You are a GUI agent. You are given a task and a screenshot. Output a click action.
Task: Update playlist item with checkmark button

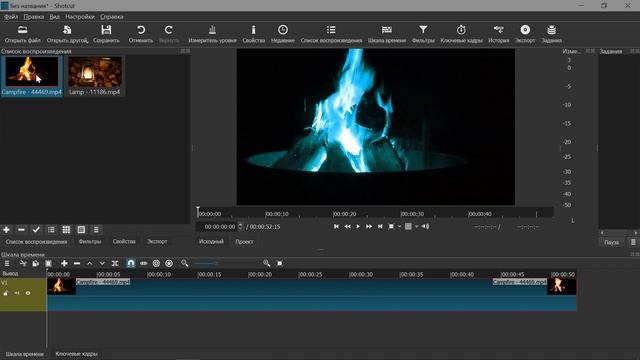[x=36, y=230]
